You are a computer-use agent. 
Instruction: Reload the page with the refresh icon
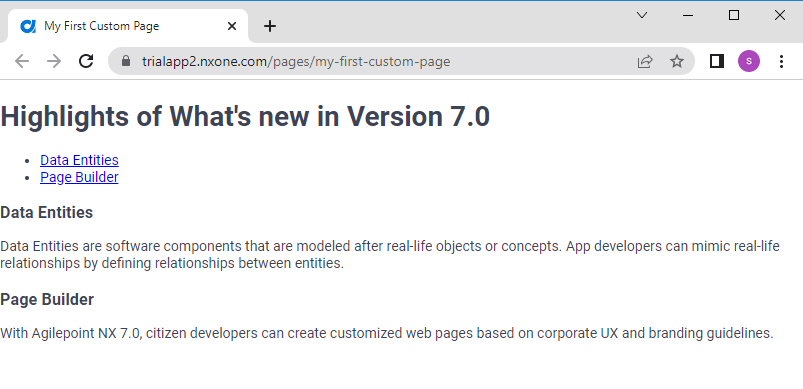(86, 61)
